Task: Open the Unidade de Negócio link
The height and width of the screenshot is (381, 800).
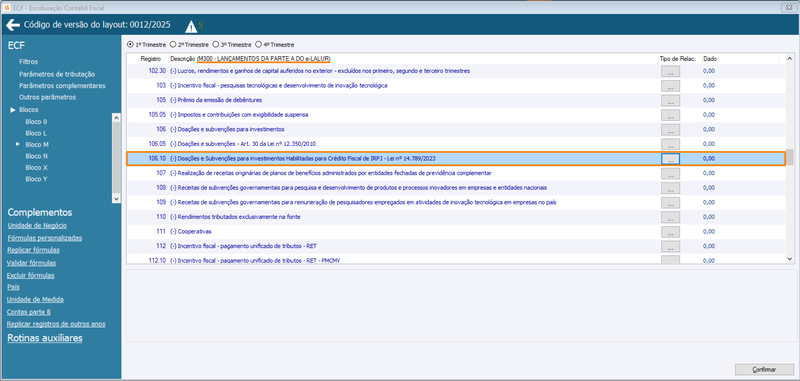Action: click(37, 225)
